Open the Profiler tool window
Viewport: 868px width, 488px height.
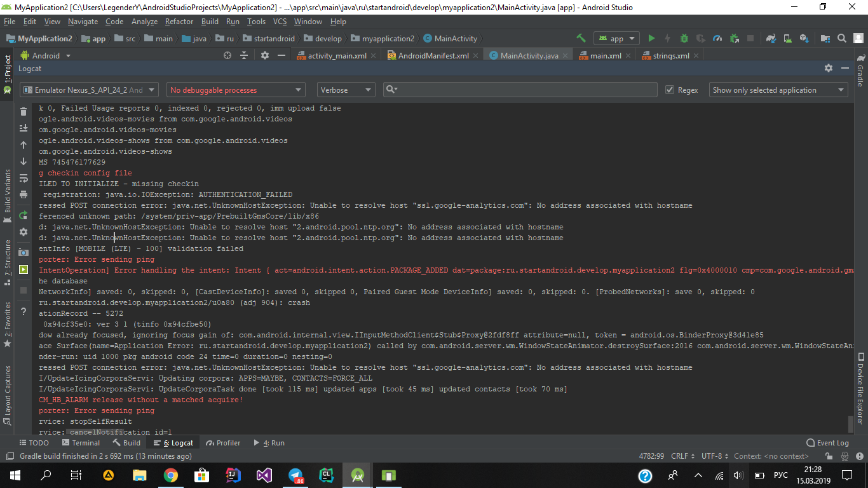(x=223, y=443)
